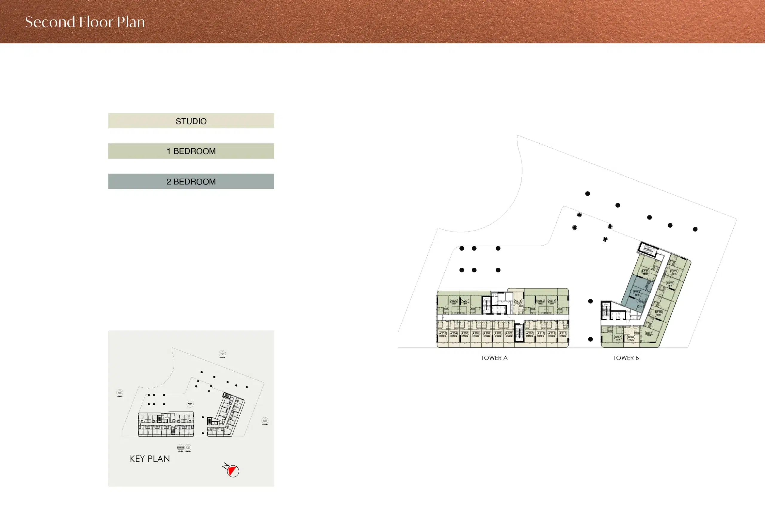765x532 pixels.
Task: Click the TOWER A label
Action: click(494, 358)
